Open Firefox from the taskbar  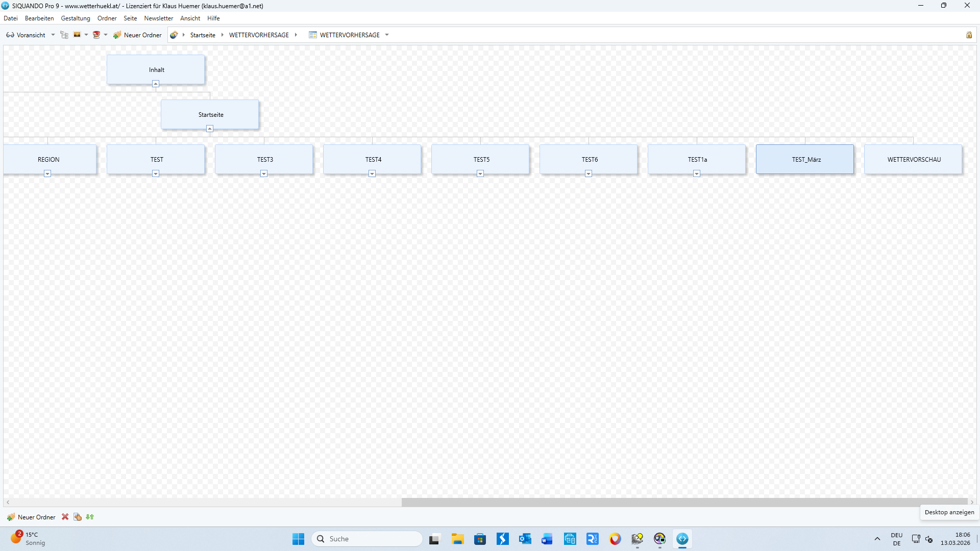coord(615,539)
